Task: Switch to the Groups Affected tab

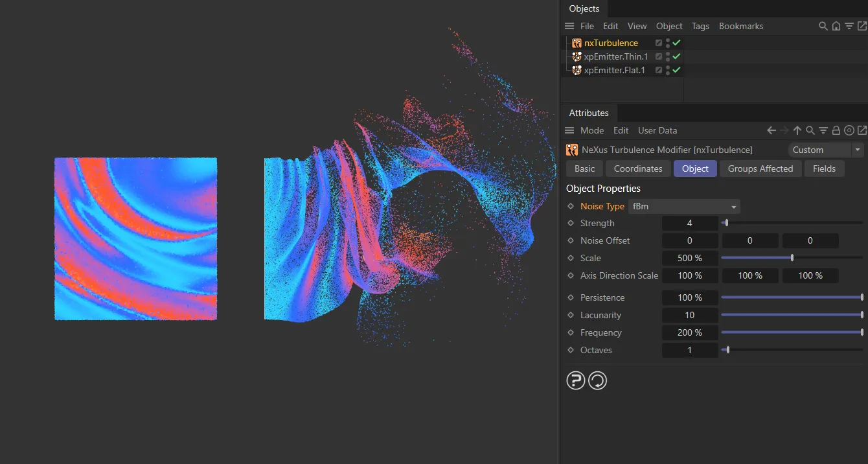Action: [x=760, y=168]
